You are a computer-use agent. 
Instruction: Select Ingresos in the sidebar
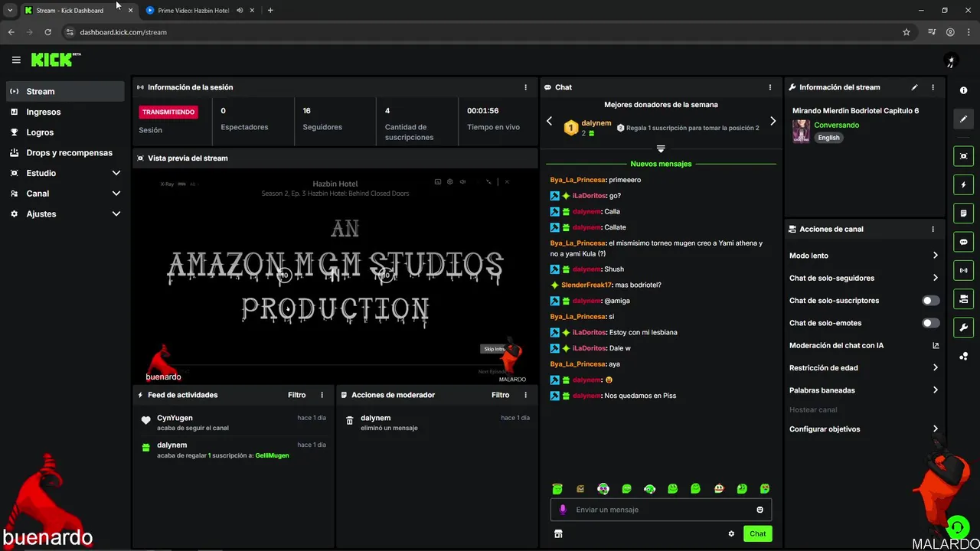click(65, 112)
